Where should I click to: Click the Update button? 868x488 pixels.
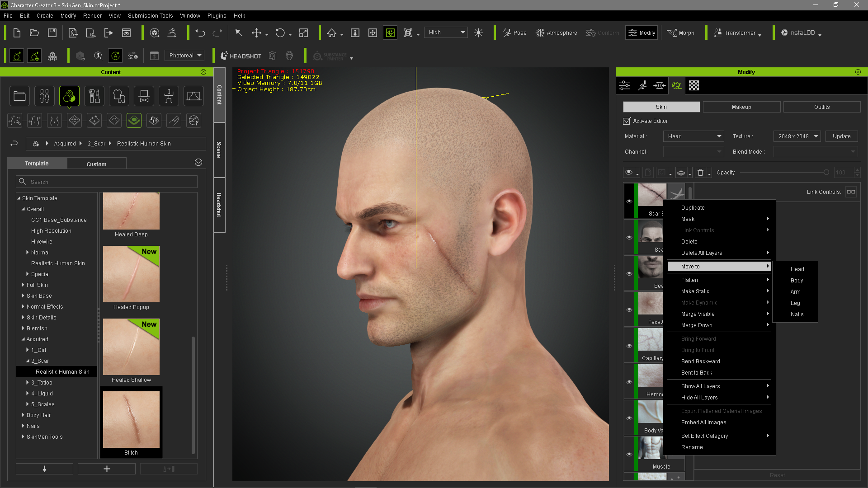pyautogui.click(x=841, y=136)
